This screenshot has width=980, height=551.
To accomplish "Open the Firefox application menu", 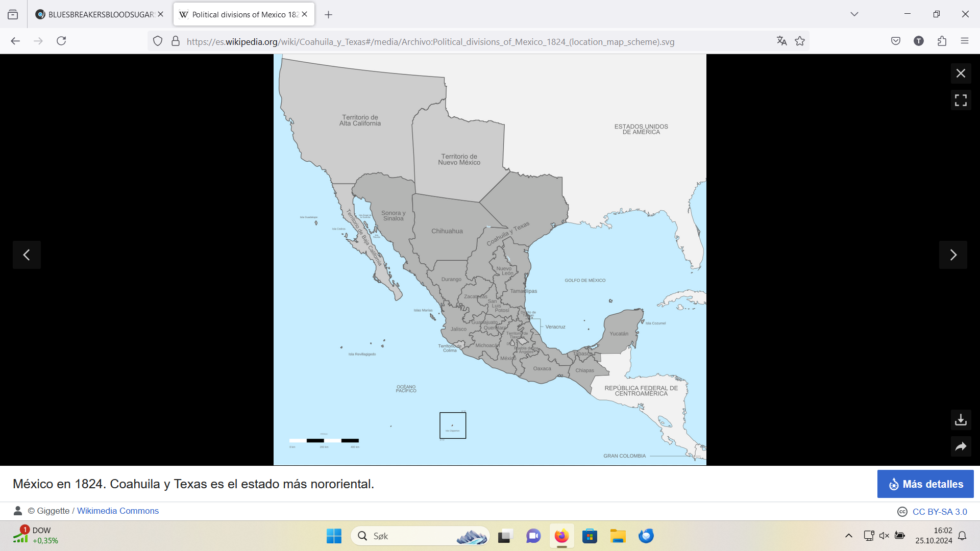I will tap(964, 41).
